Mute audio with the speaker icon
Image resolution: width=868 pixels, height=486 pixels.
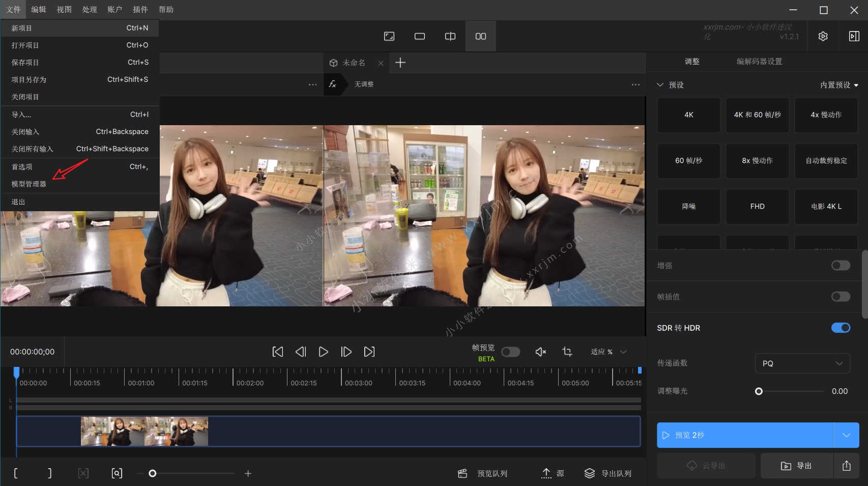[x=540, y=352]
